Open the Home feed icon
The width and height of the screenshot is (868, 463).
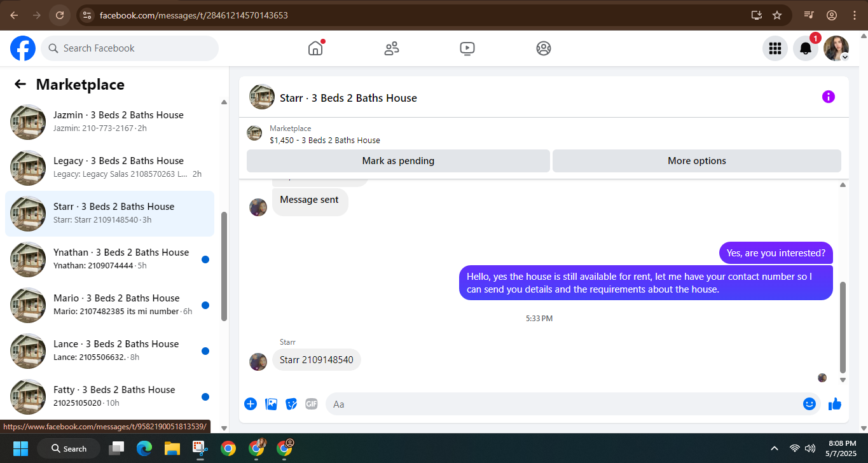[315, 48]
